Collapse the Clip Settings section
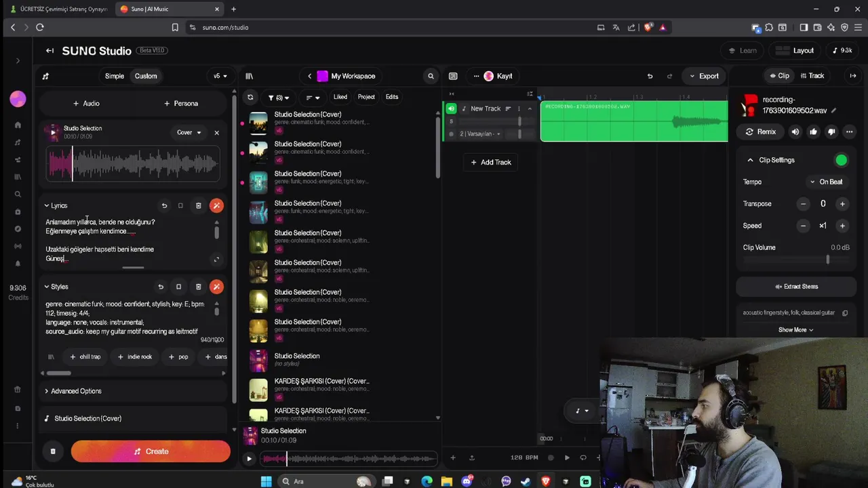Screen dimensions: 868x488 click(x=750, y=160)
